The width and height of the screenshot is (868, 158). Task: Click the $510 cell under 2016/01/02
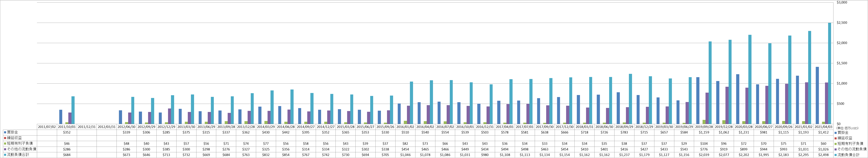click(405, 132)
